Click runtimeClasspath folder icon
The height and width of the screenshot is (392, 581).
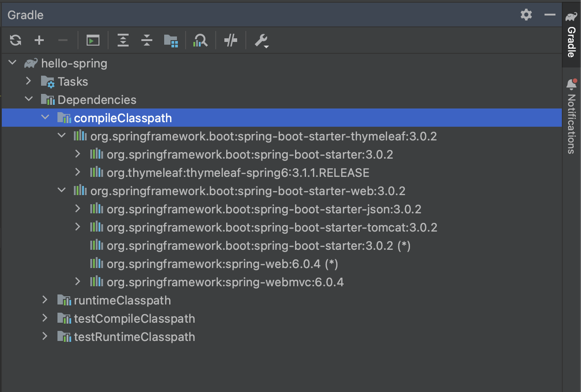[x=64, y=300]
